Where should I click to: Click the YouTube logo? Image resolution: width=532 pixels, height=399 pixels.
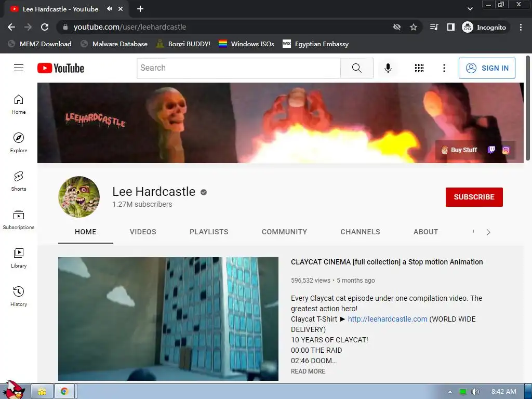point(61,68)
